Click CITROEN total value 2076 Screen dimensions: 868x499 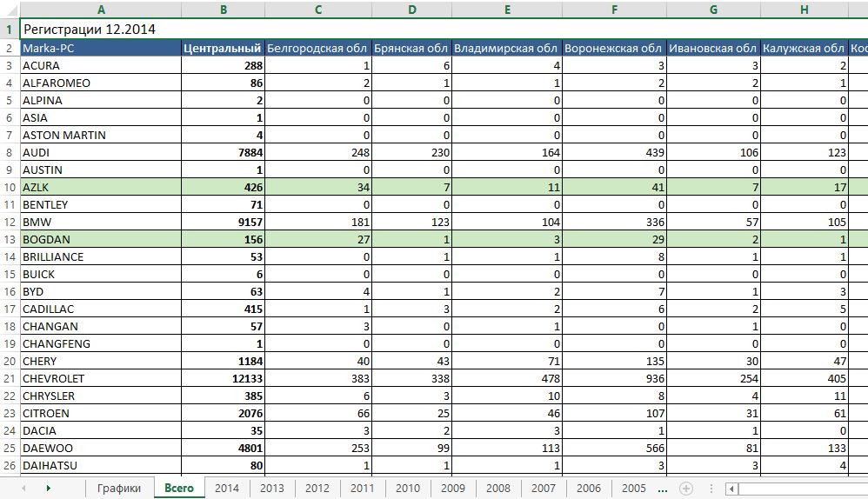coord(224,413)
